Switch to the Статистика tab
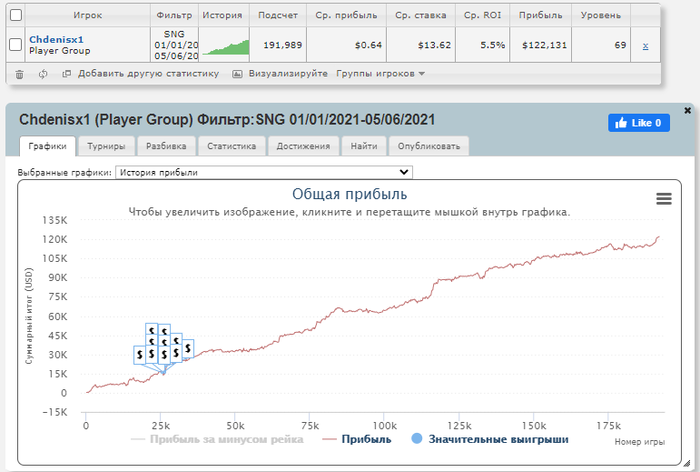This screenshot has height=472, width=700. click(x=231, y=146)
